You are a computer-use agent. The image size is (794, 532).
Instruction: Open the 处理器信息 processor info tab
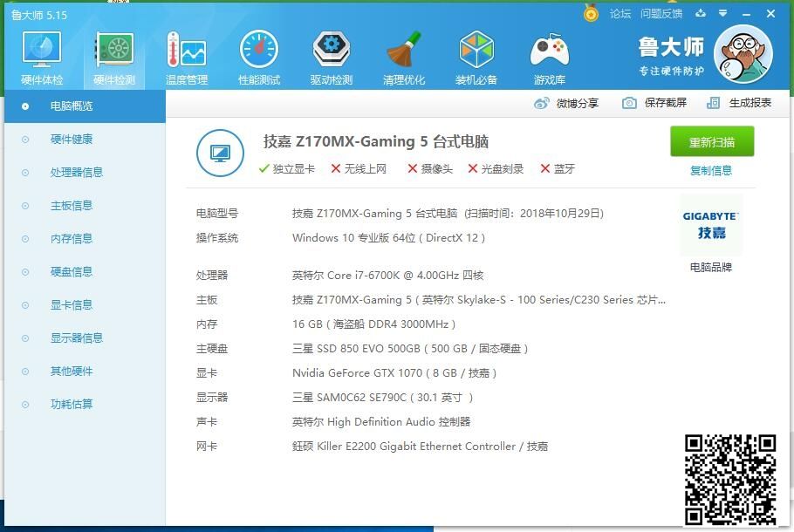77,173
